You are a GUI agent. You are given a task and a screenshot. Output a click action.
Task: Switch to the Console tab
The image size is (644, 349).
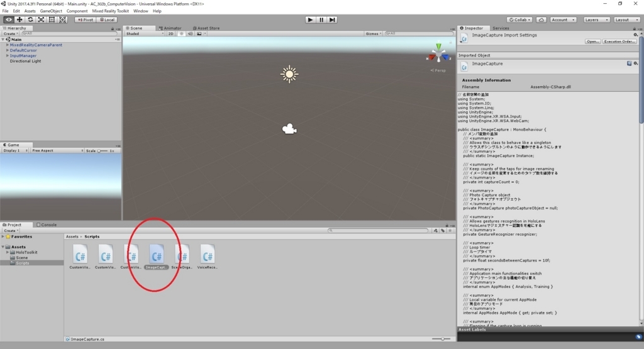coord(47,225)
